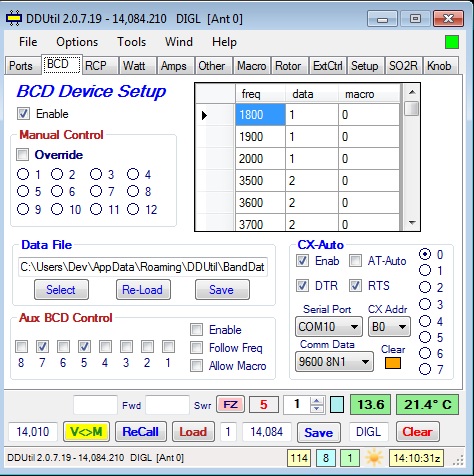Open the File menu
The height and width of the screenshot is (476, 474).
(x=28, y=42)
